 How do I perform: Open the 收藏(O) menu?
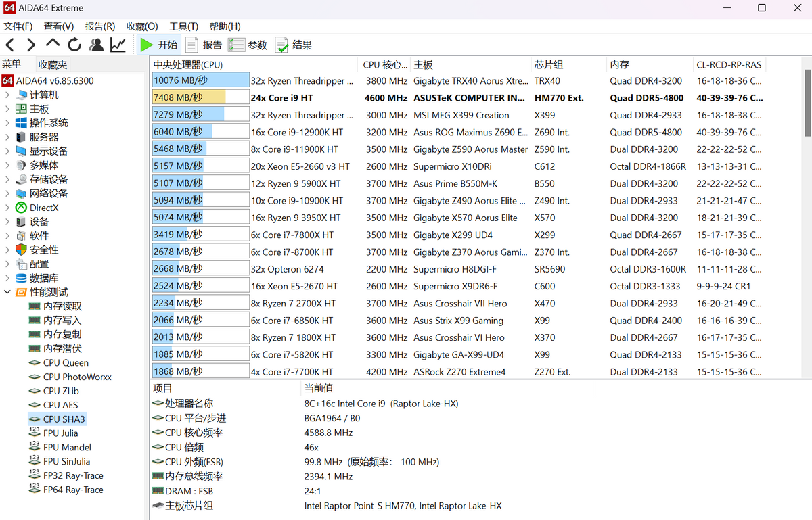point(142,26)
